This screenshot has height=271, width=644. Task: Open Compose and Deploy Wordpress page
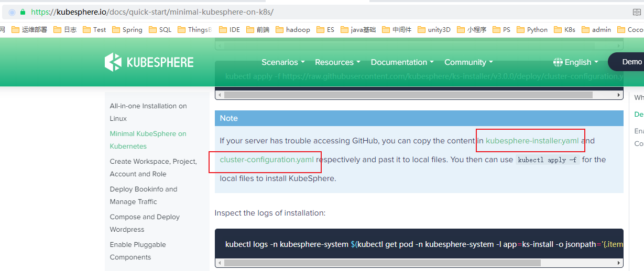(145, 223)
